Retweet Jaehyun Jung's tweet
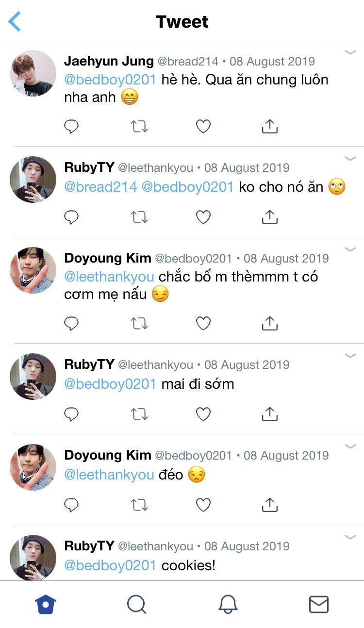364x628 pixels. [139, 127]
